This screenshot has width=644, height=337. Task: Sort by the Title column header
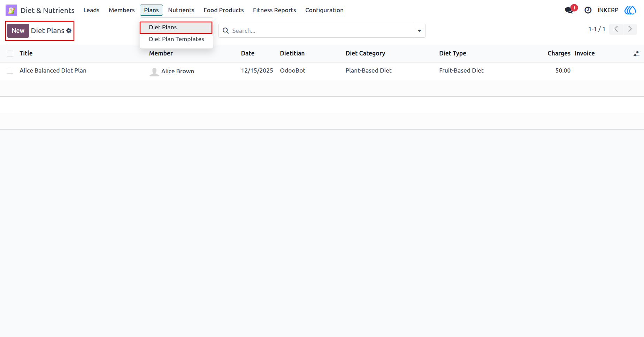pos(26,53)
